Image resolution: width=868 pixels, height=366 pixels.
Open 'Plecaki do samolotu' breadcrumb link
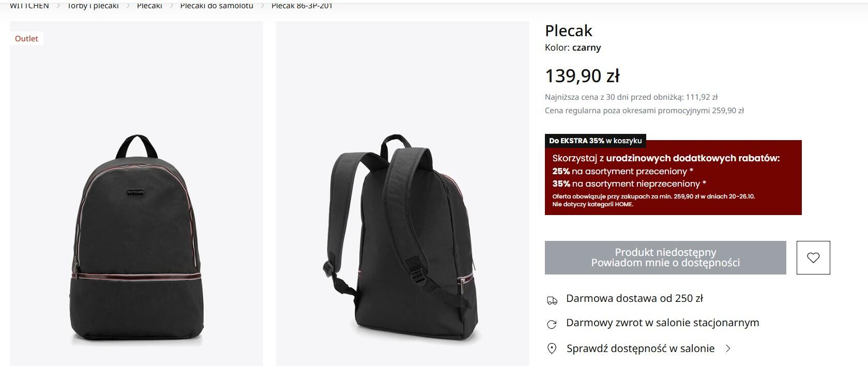pyautogui.click(x=217, y=6)
